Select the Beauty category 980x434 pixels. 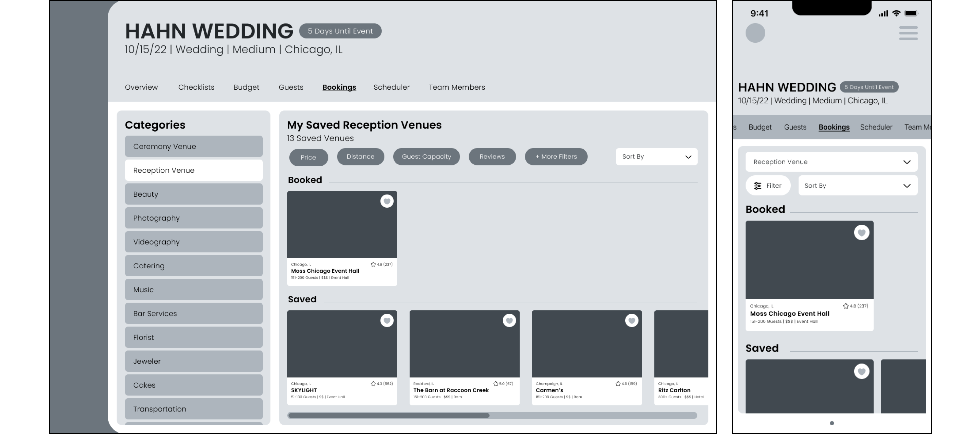click(x=194, y=194)
